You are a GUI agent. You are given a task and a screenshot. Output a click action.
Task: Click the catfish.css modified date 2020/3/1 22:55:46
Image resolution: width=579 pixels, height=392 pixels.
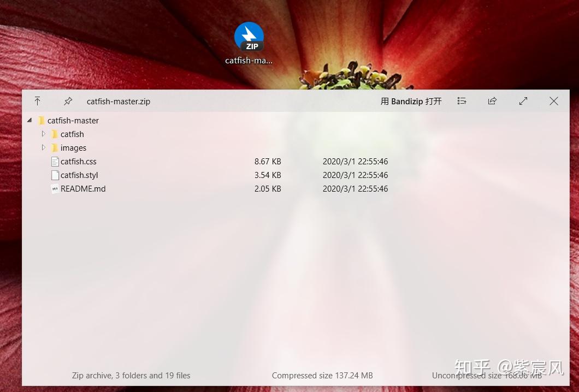click(x=355, y=161)
